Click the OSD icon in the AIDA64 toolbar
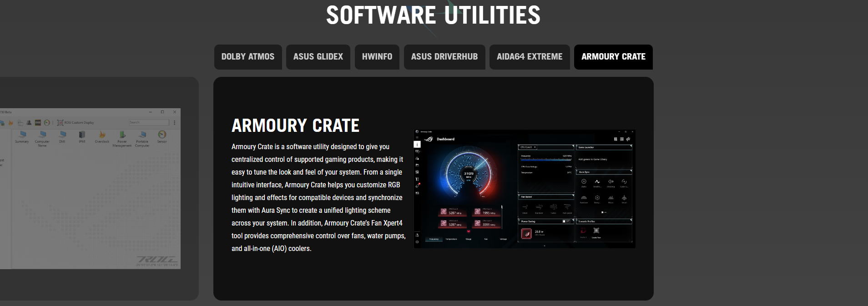The height and width of the screenshot is (306, 868). pos(38,122)
